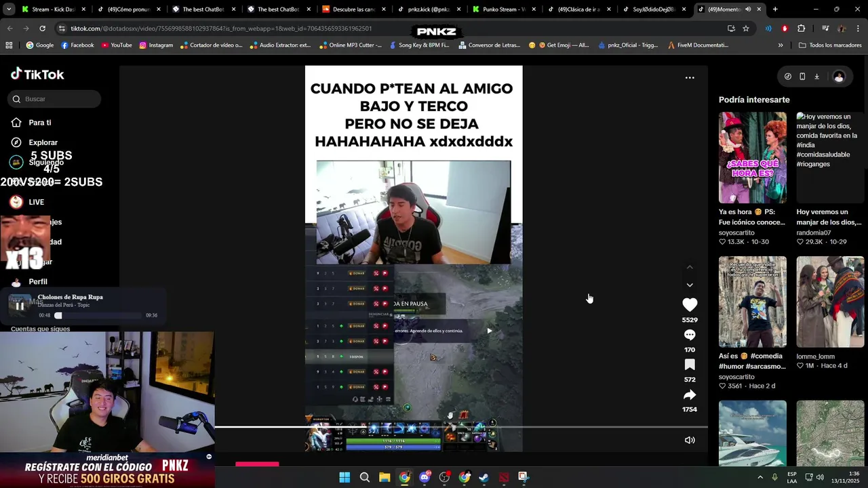Open a new Chrome tab with the plus
868x488 pixels.
point(775,9)
